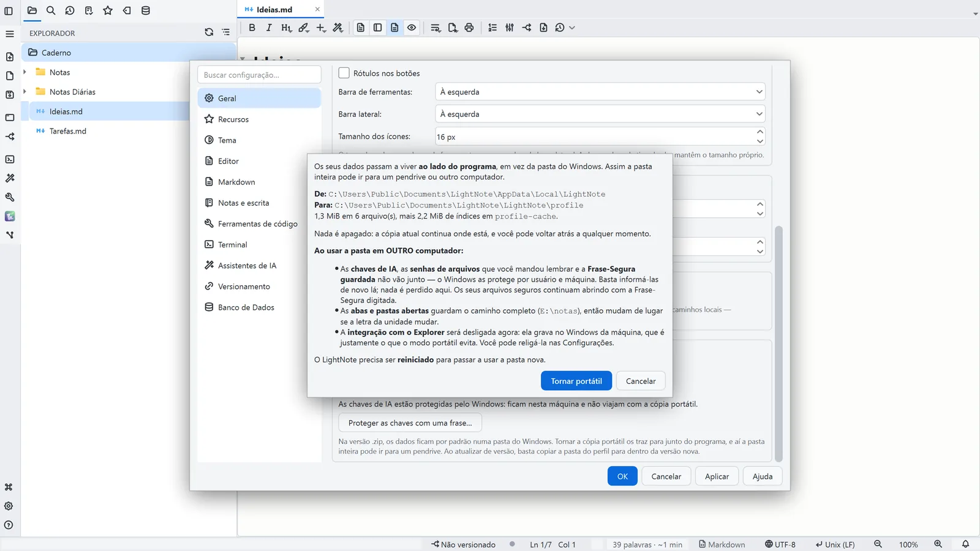Click Aplicar in the settings dialog

pos(717,476)
